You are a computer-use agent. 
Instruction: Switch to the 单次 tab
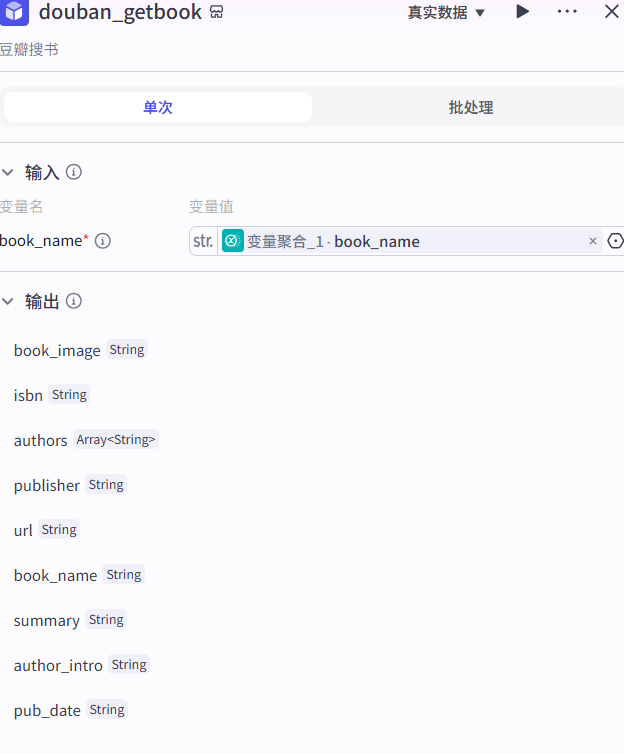(158, 107)
